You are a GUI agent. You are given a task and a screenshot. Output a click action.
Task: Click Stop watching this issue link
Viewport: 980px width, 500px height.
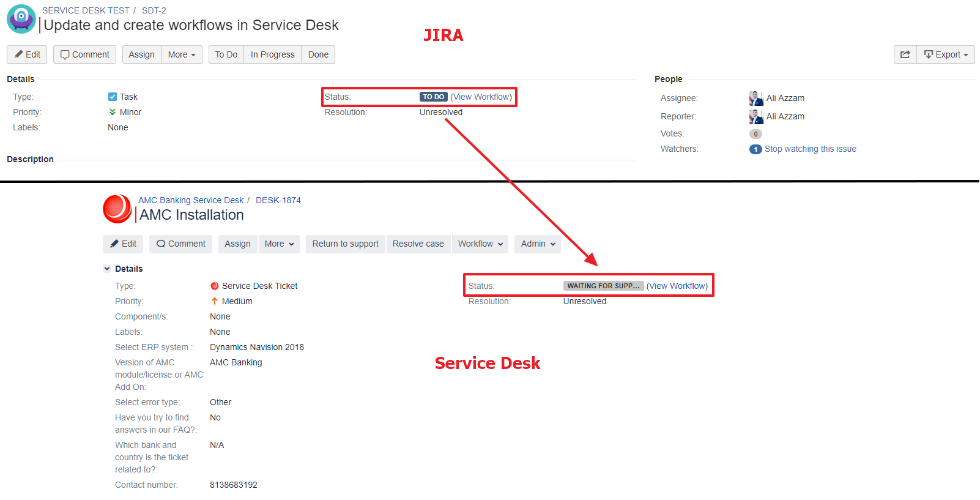click(x=811, y=149)
